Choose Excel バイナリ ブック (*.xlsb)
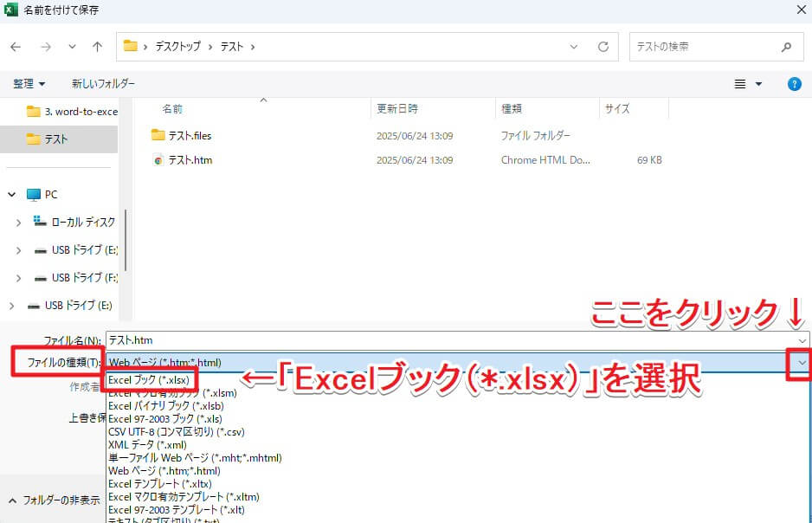Image resolution: width=812 pixels, height=523 pixels. click(165, 406)
